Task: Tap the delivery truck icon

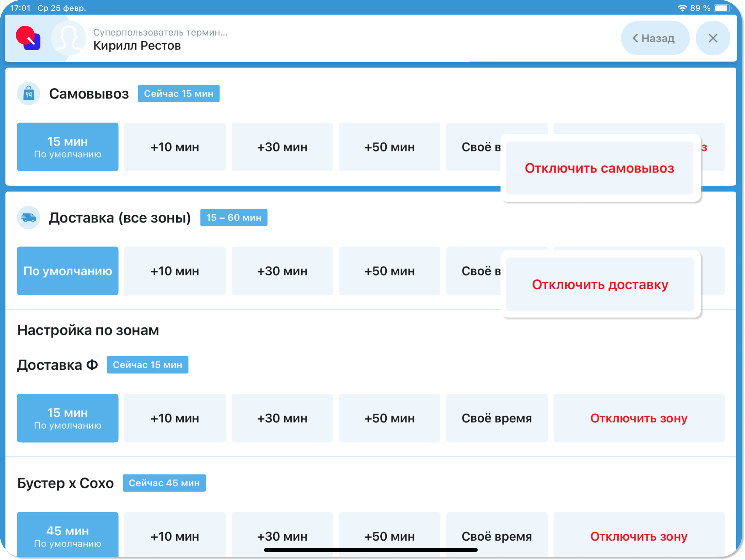Action: coord(29,217)
